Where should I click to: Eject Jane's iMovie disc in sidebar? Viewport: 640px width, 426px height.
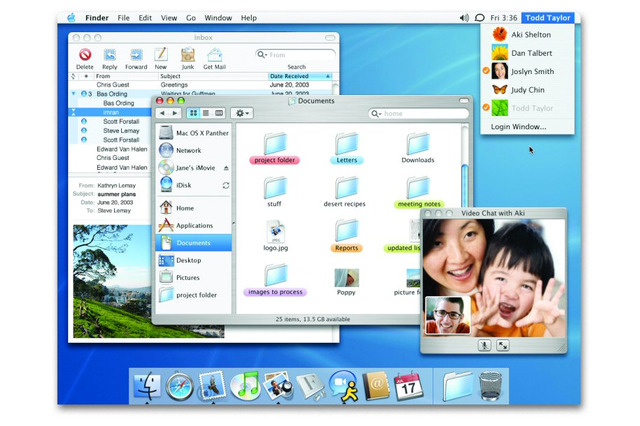pyautogui.click(x=226, y=168)
